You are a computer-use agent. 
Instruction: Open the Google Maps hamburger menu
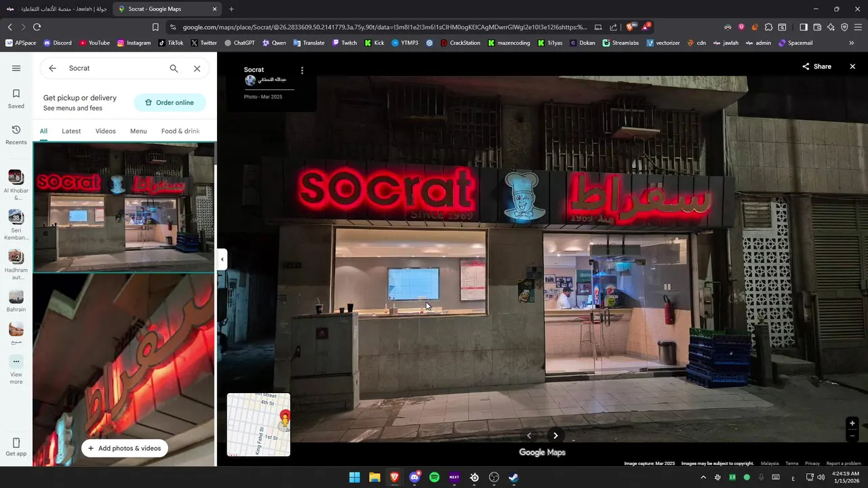[16, 68]
